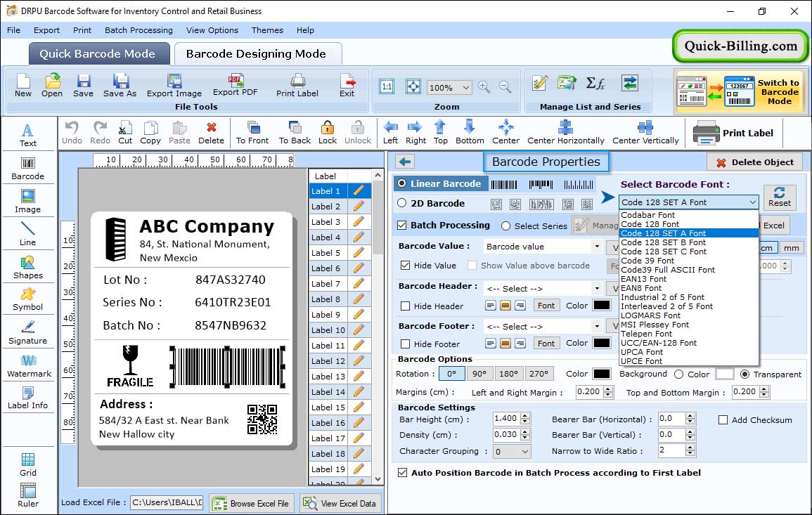Select the Linear Barcode radio button
Viewport: 812px width, 515px height.
coord(402,184)
